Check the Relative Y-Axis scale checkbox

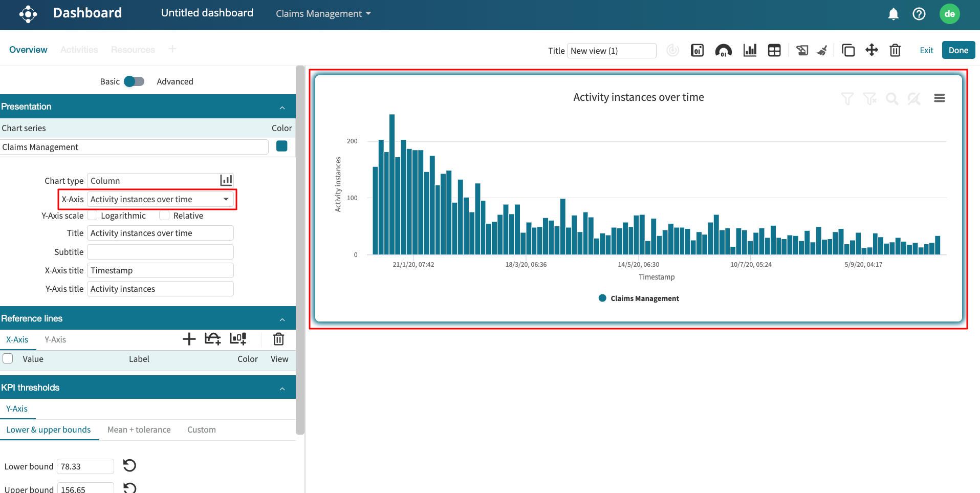(x=164, y=216)
